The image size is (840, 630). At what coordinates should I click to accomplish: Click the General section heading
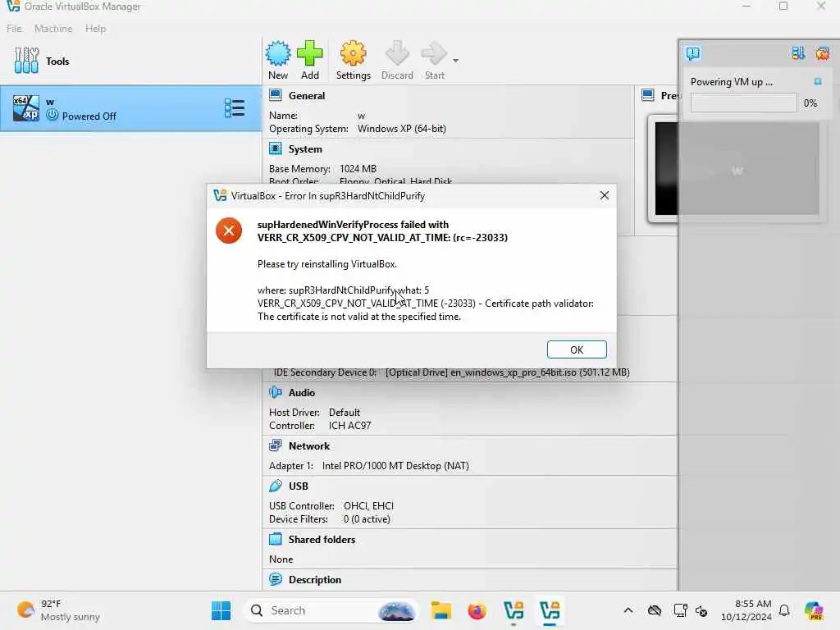click(307, 96)
